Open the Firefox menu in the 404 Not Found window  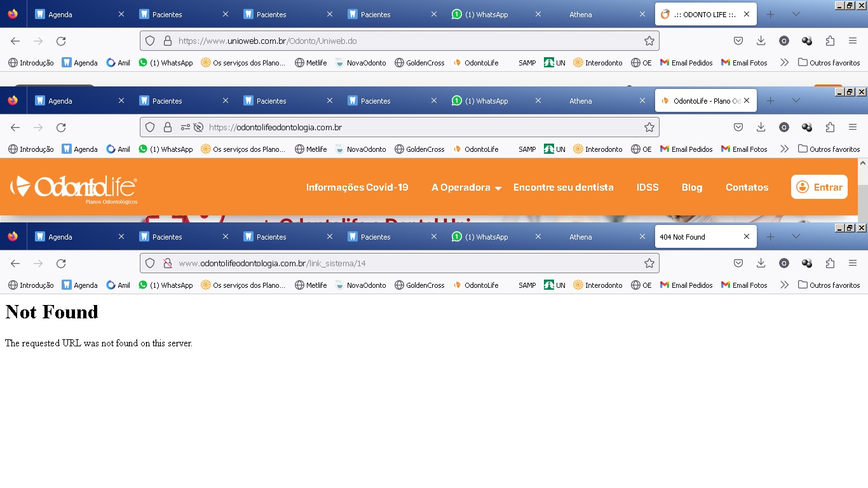point(853,263)
